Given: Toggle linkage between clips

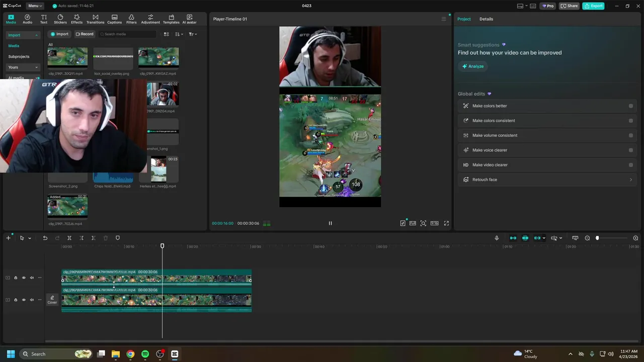Looking at the screenshot, I should [x=537, y=238].
